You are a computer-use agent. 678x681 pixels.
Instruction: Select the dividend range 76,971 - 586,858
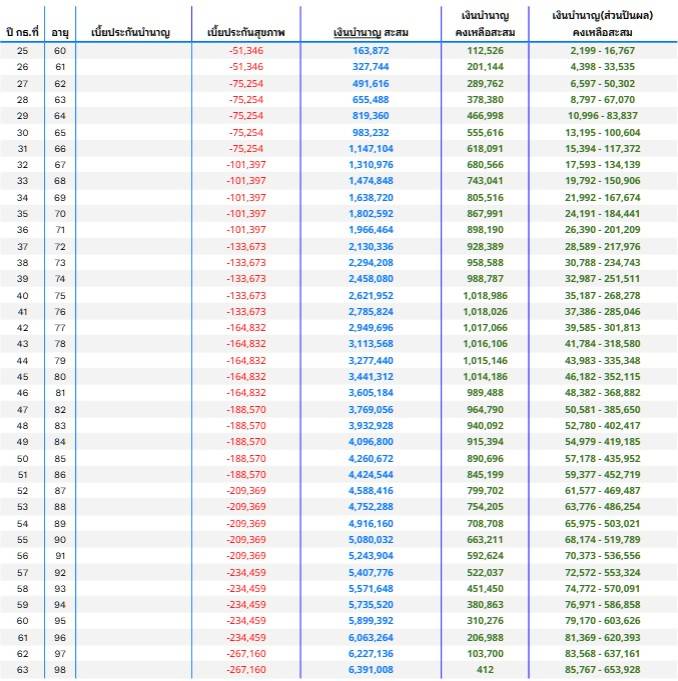(602, 606)
